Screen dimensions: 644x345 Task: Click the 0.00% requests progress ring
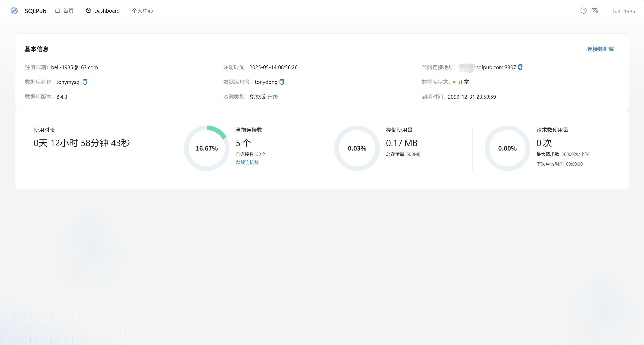(507, 148)
